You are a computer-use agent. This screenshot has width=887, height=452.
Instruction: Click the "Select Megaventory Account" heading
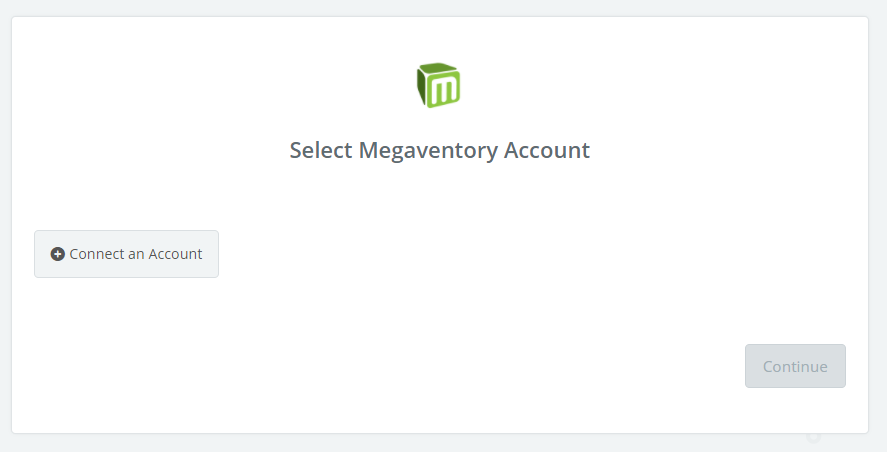tap(440, 150)
